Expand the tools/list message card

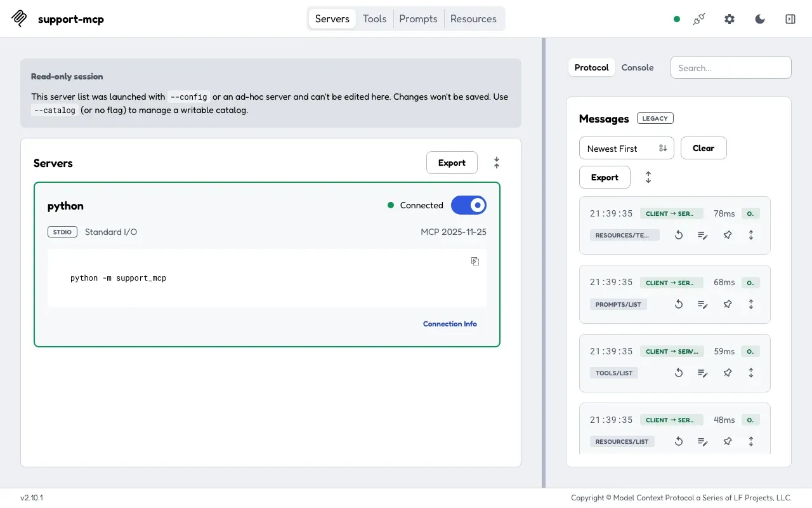(x=751, y=373)
